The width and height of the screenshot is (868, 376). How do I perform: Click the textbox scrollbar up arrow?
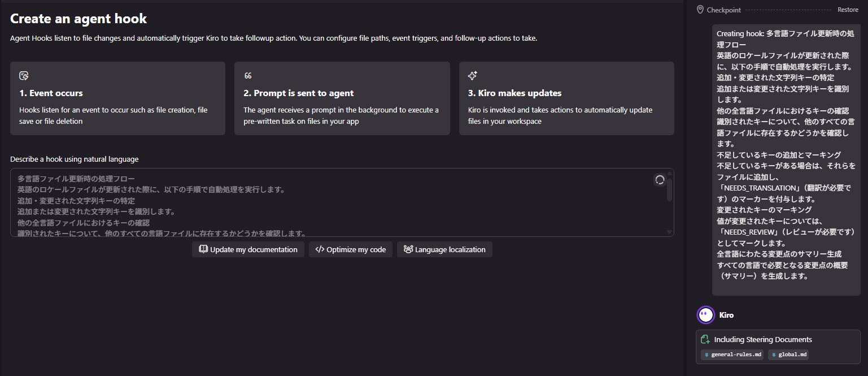[670, 173]
